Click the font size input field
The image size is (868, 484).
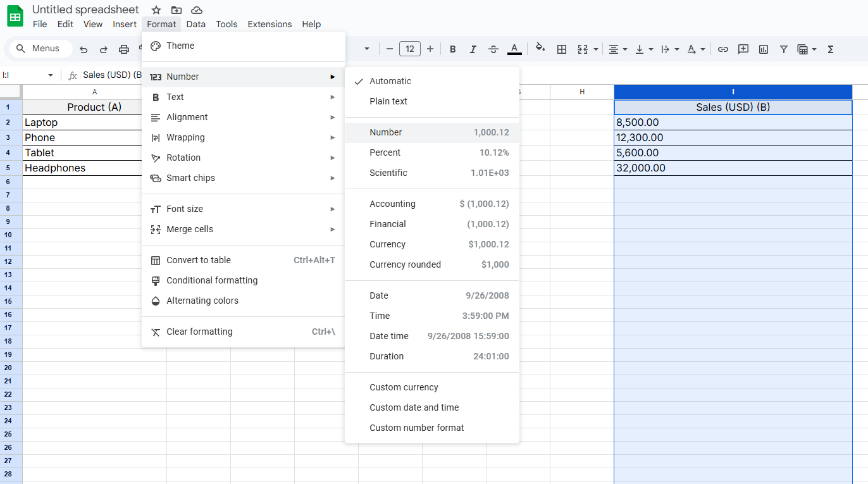pyautogui.click(x=409, y=49)
